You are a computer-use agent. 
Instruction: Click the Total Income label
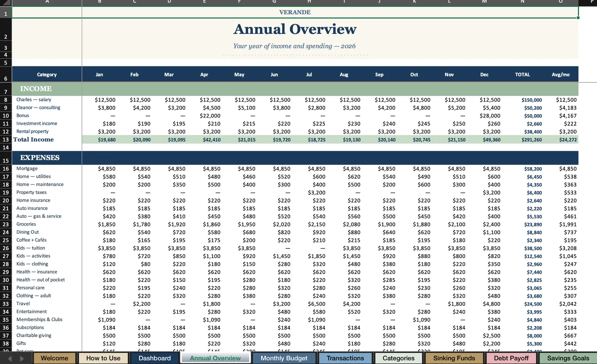pyautogui.click(x=34, y=139)
